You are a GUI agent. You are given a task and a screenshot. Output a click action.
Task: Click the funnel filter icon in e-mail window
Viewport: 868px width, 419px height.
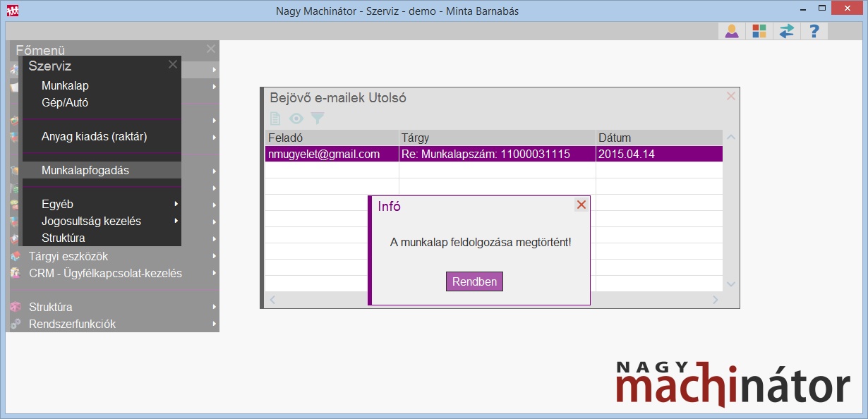click(318, 119)
